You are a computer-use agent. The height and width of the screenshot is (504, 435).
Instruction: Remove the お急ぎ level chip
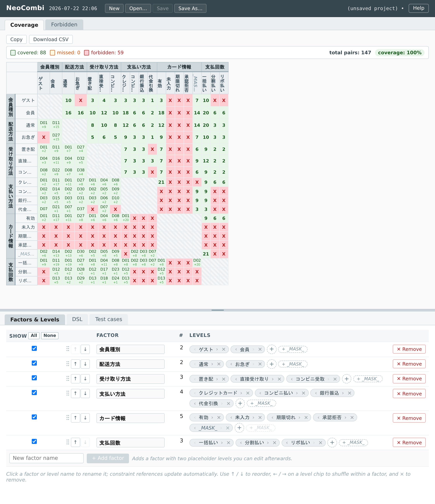[x=260, y=364]
